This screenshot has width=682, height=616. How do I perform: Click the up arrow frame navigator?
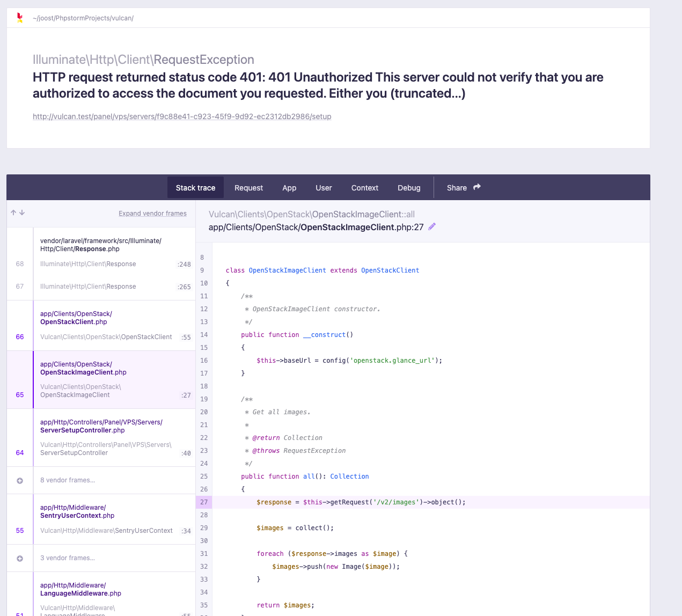click(x=13, y=212)
